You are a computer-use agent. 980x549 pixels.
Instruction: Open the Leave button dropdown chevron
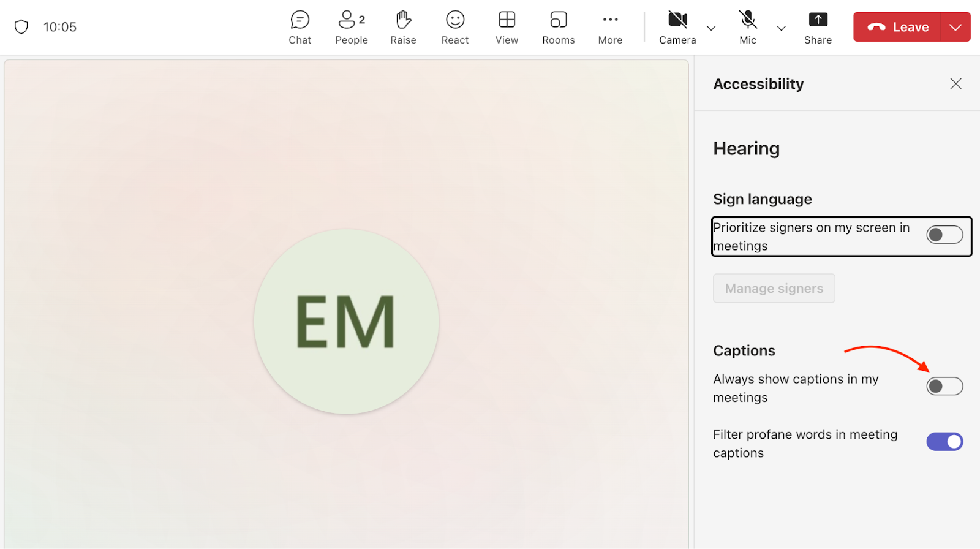955,27
